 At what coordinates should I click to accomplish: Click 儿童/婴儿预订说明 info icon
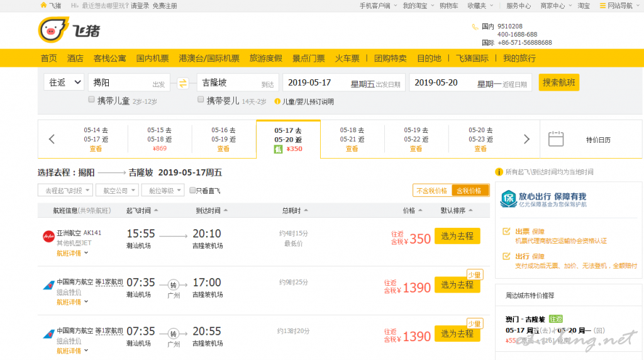click(277, 101)
